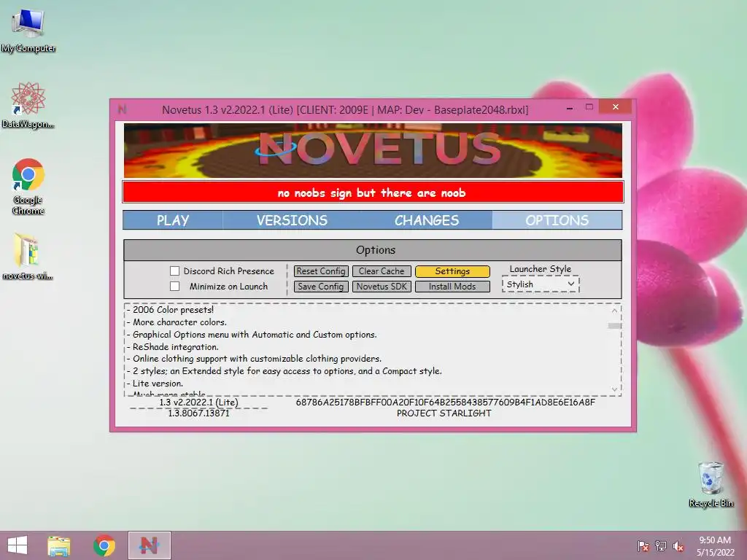This screenshot has width=747, height=560.
Task: Click the Clear Cache button
Action: (382, 271)
